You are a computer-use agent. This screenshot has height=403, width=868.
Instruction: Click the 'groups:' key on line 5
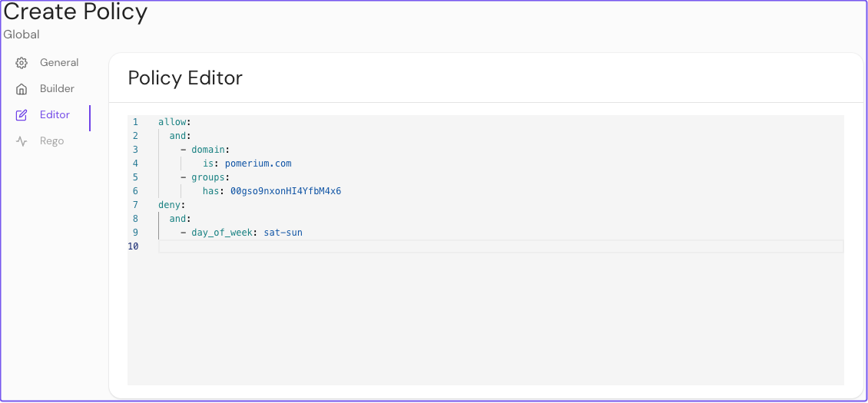pyautogui.click(x=210, y=177)
